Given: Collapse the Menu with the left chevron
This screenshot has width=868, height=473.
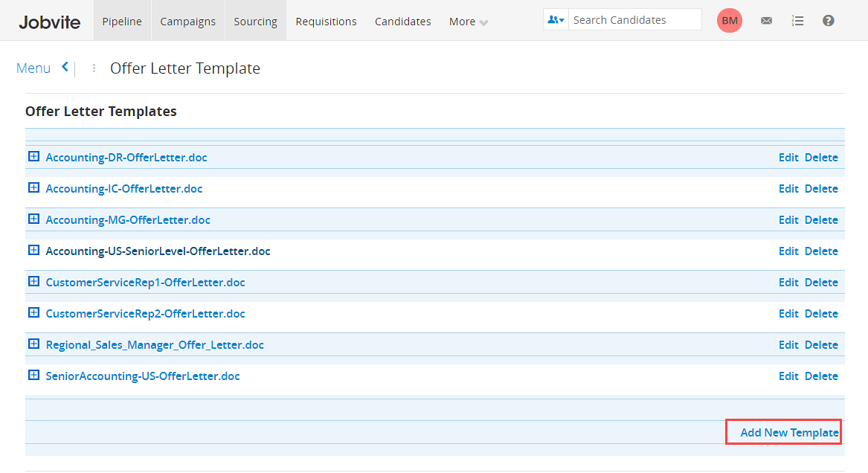Looking at the screenshot, I should pos(65,67).
